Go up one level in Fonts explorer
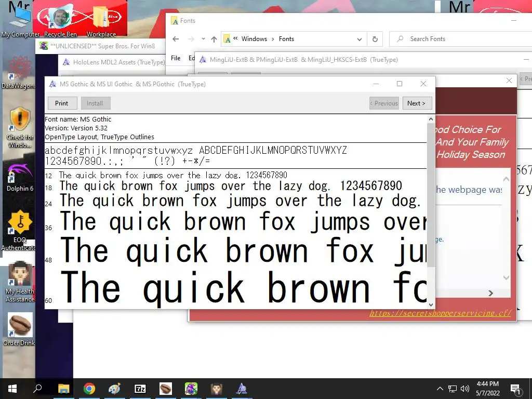Viewport: 532px width, 399px height. tap(214, 39)
